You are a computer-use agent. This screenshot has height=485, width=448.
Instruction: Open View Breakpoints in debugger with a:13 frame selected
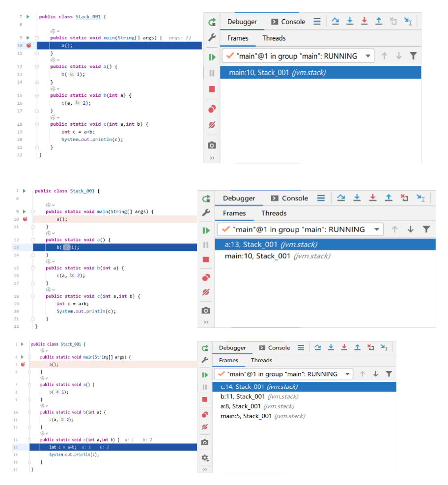pyautogui.click(x=206, y=278)
